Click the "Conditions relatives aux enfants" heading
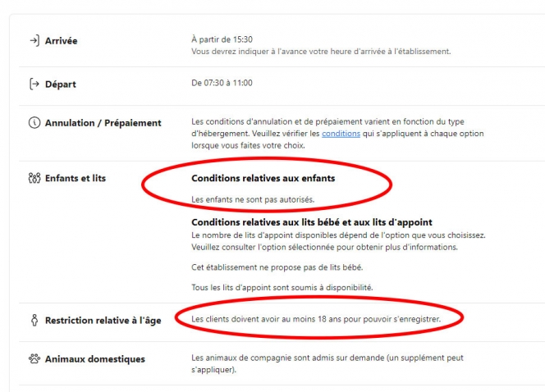 click(x=263, y=178)
